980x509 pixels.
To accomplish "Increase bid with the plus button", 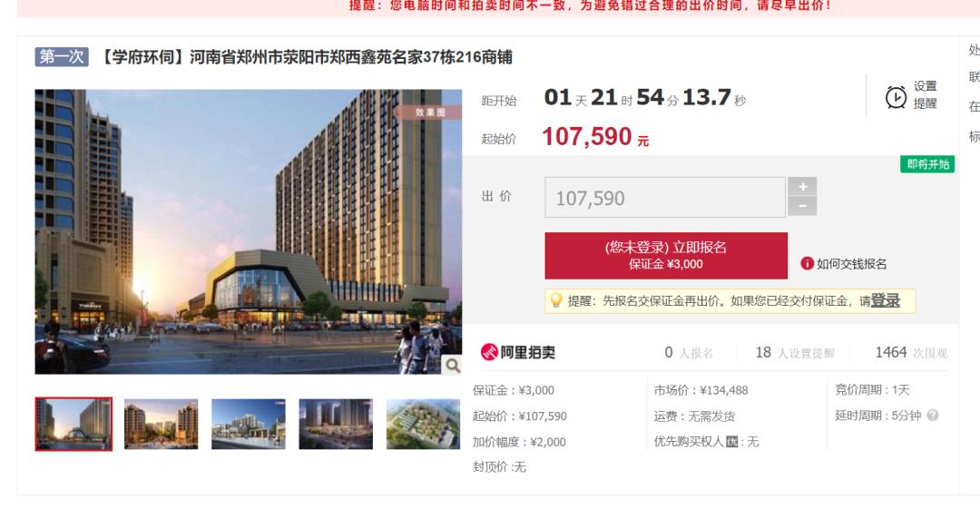I will (x=802, y=186).
